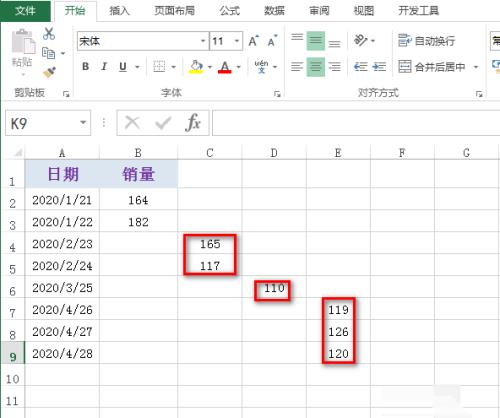Increase font size with large A
This screenshot has height=418, width=500.
click(253, 41)
